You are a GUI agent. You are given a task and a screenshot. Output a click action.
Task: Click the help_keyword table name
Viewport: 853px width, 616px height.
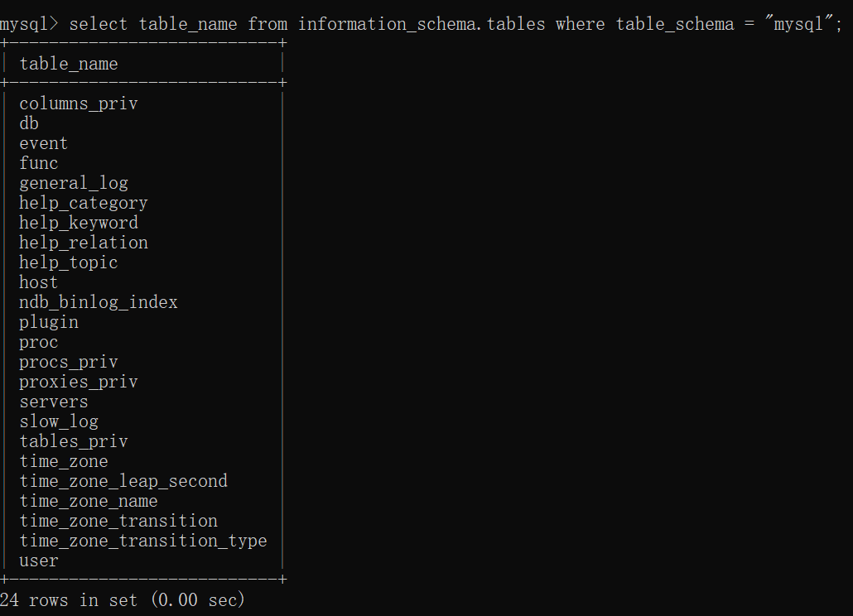coord(79,223)
